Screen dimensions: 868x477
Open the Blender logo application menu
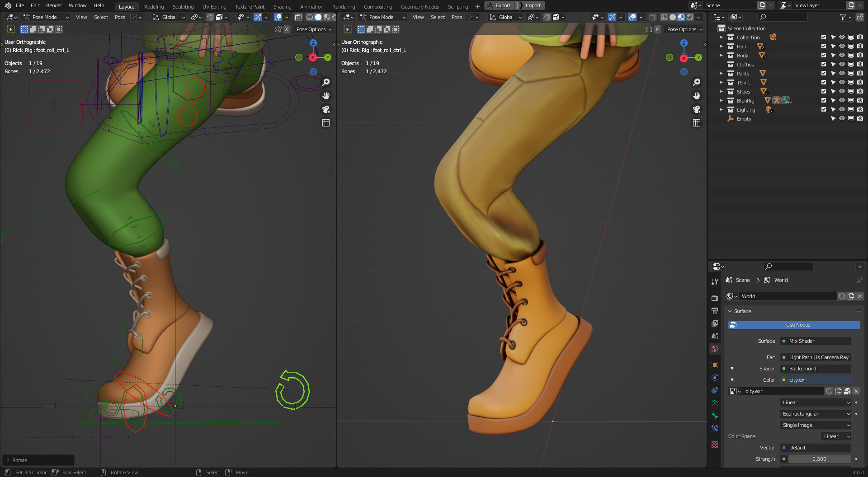tap(8, 5)
